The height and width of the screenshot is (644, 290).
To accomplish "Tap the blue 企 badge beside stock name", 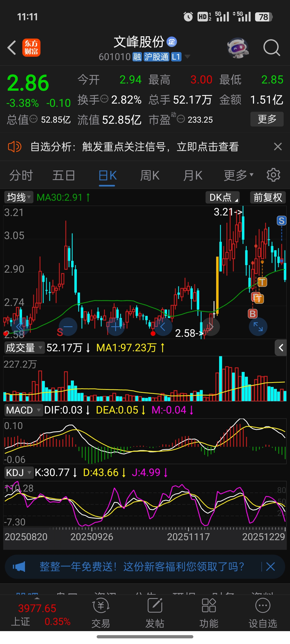I will click(x=172, y=42).
